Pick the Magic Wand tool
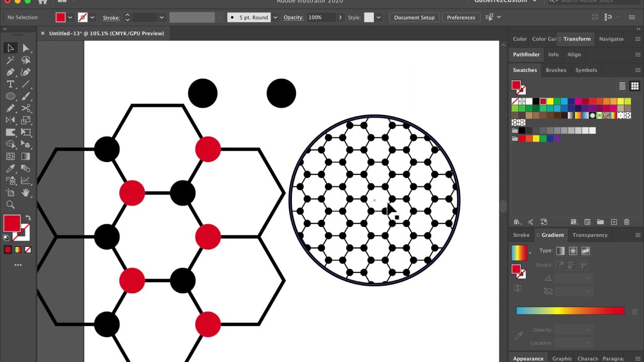This screenshot has width=644, height=362. pyautogui.click(x=11, y=60)
